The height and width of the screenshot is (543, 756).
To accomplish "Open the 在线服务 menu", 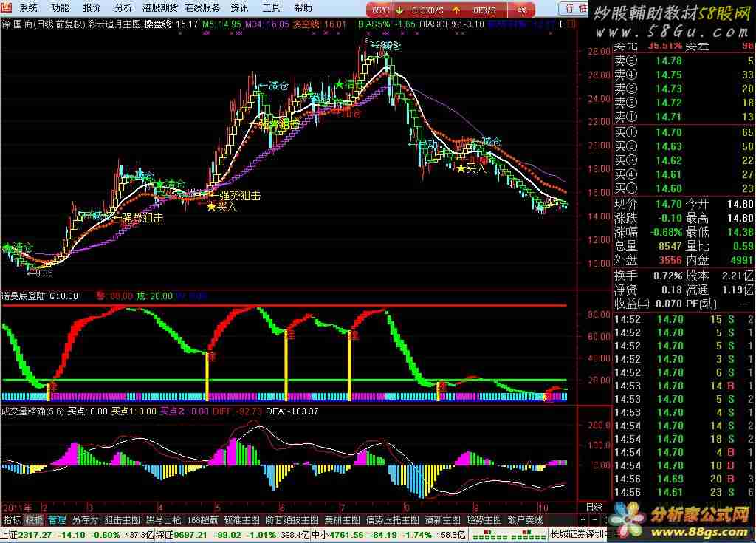I will [x=202, y=7].
